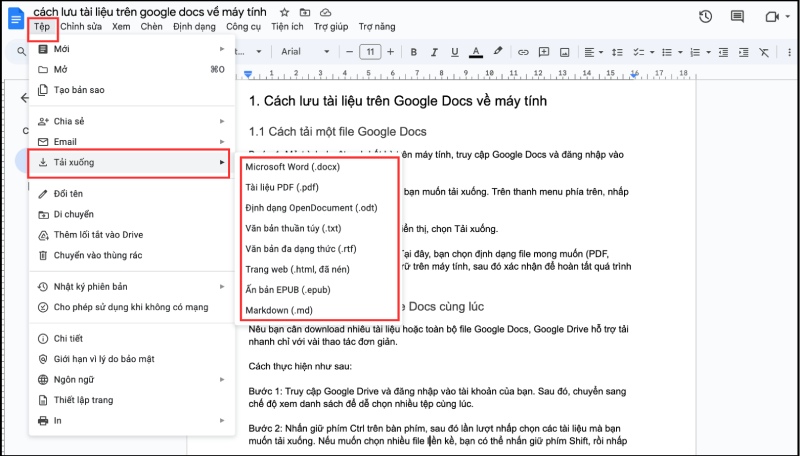
Task: Toggle Cho phép sử dụng khi không có mạng
Action: [132, 307]
